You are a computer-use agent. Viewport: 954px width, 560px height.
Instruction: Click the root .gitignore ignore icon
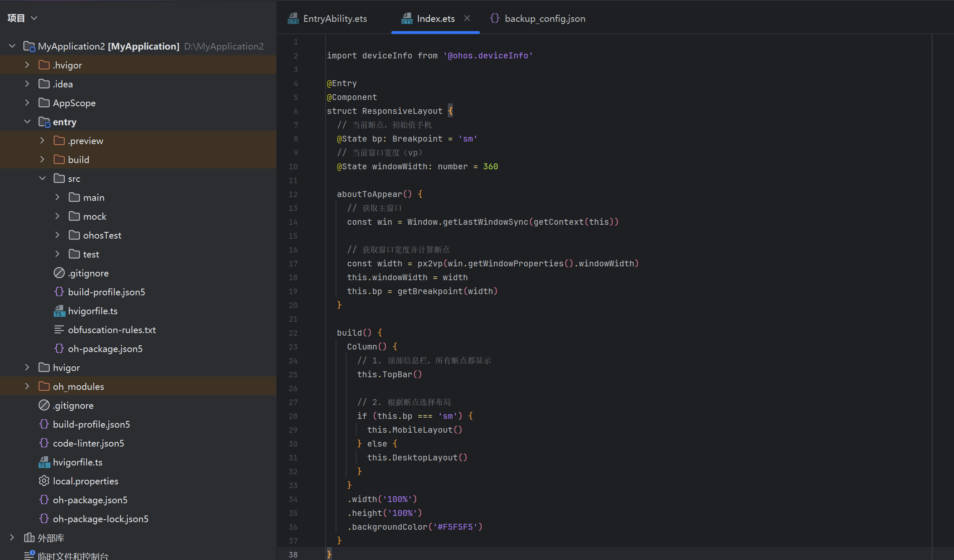click(44, 405)
